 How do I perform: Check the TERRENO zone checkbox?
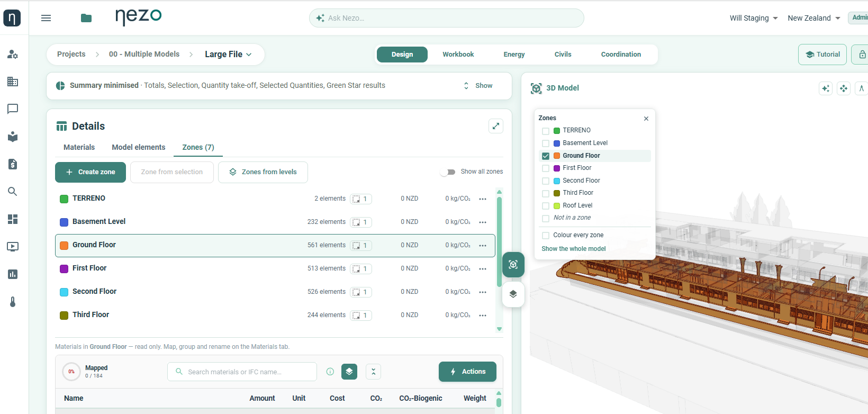[x=546, y=131]
